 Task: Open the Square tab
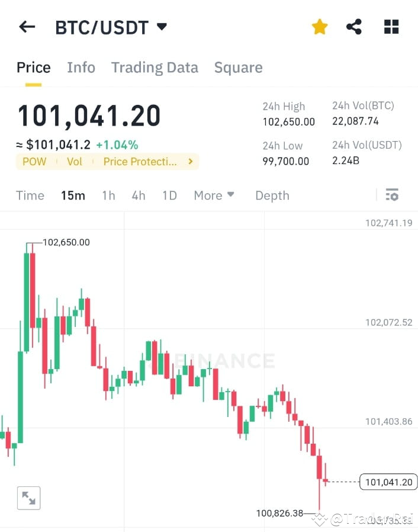(238, 67)
